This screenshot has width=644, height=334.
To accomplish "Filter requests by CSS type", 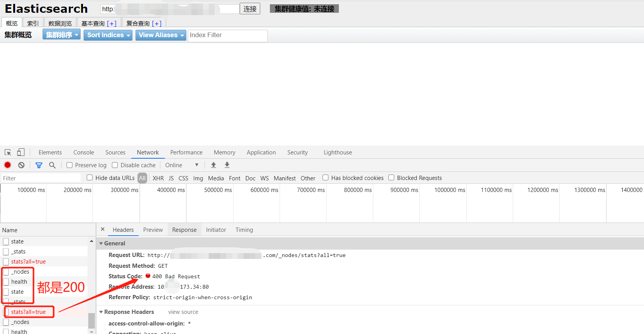I will [x=183, y=178].
